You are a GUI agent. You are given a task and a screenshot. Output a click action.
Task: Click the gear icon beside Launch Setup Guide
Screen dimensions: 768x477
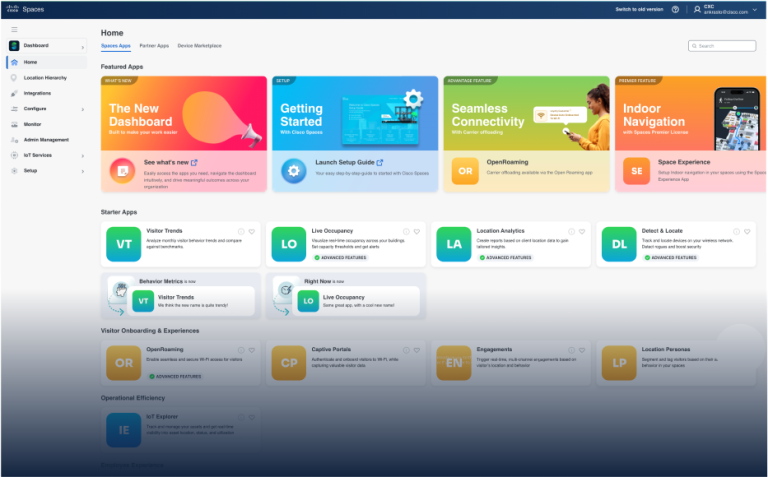point(293,171)
